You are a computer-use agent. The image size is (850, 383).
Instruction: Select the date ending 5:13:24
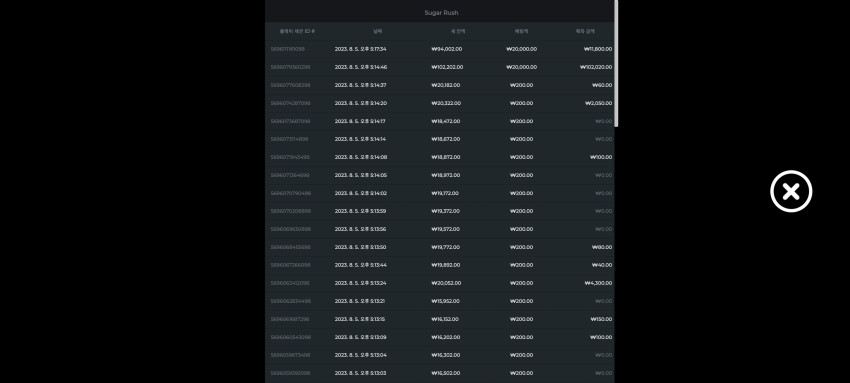point(360,283)
